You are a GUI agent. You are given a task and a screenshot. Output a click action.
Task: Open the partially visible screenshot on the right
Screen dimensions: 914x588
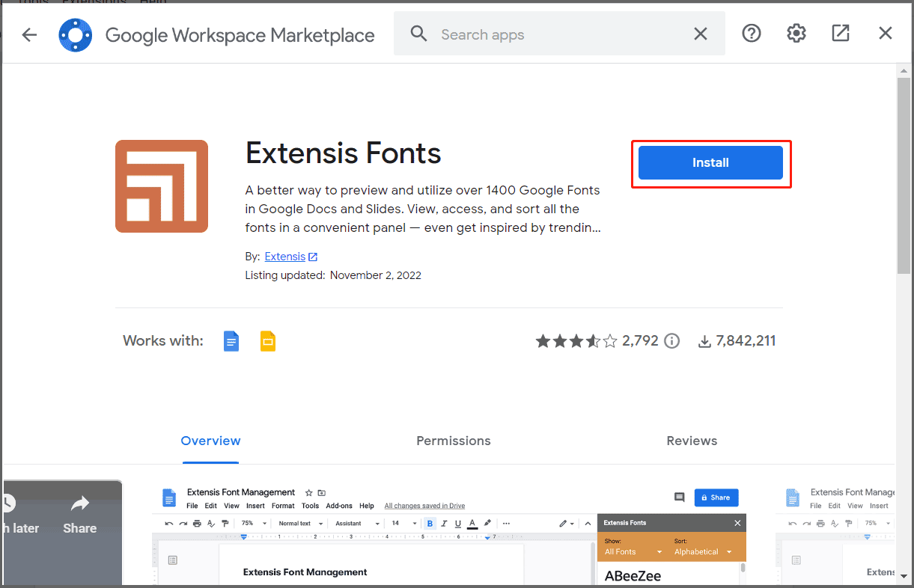click(x=835, y=534)
